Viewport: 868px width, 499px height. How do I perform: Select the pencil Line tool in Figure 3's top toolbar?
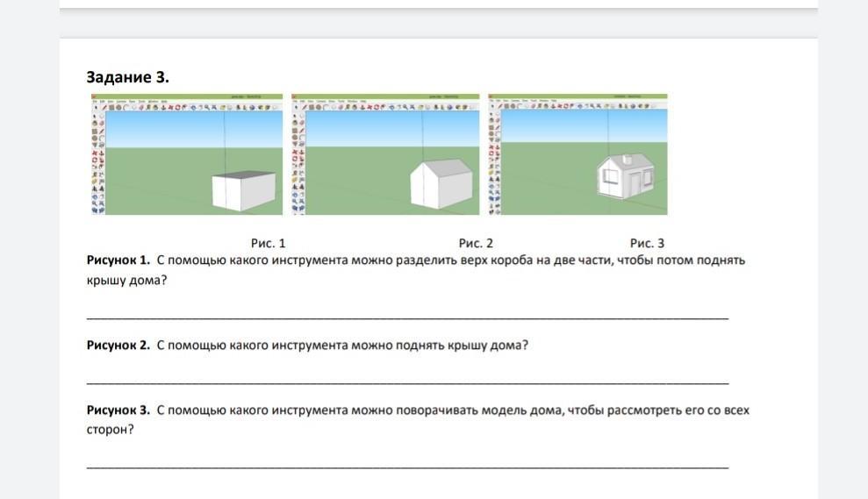point(500,106)
